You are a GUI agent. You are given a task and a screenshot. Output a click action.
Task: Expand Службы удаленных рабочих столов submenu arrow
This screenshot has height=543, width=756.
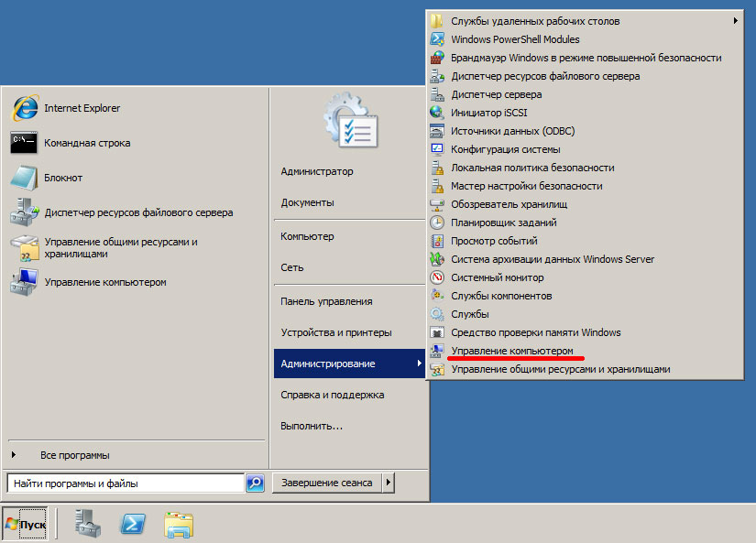click(735, 21)
